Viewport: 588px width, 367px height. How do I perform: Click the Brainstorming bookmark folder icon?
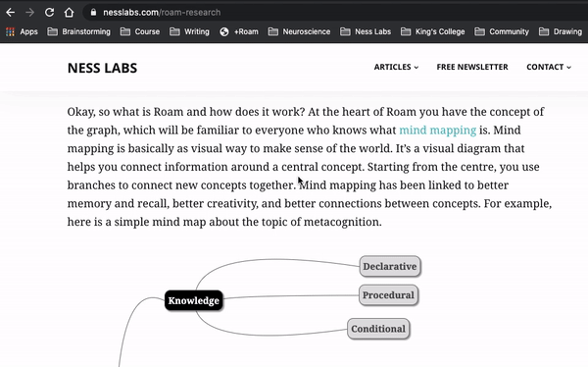click(x=53, y=31)
